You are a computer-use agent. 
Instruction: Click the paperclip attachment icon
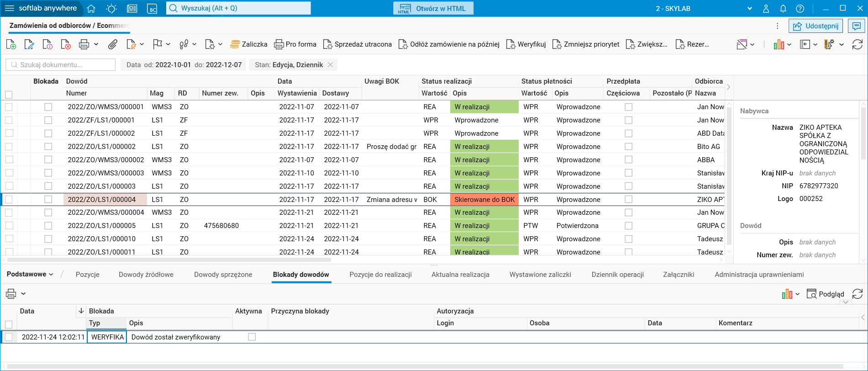point(112,44)
